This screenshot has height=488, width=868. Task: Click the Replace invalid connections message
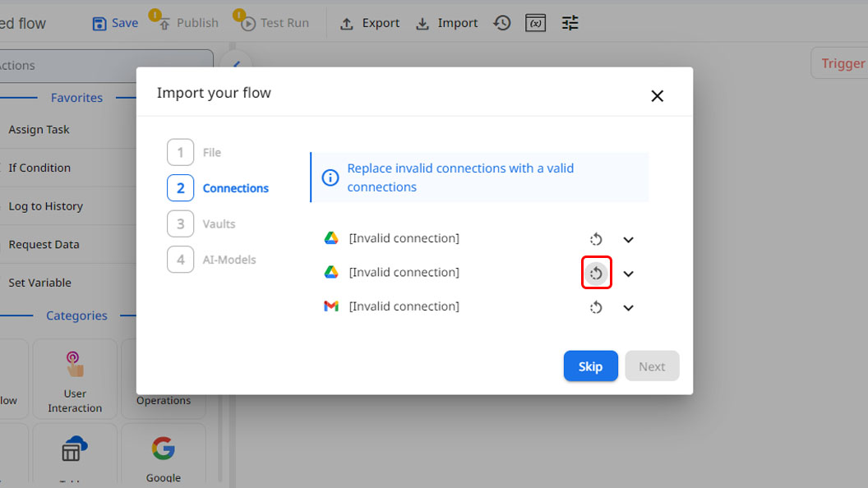[460, 177]
